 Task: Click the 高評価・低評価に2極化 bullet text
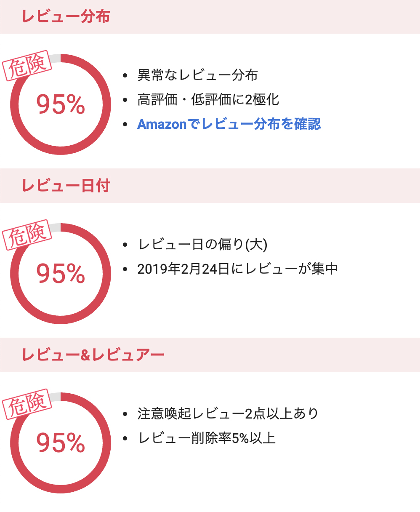tap(208, 100)
